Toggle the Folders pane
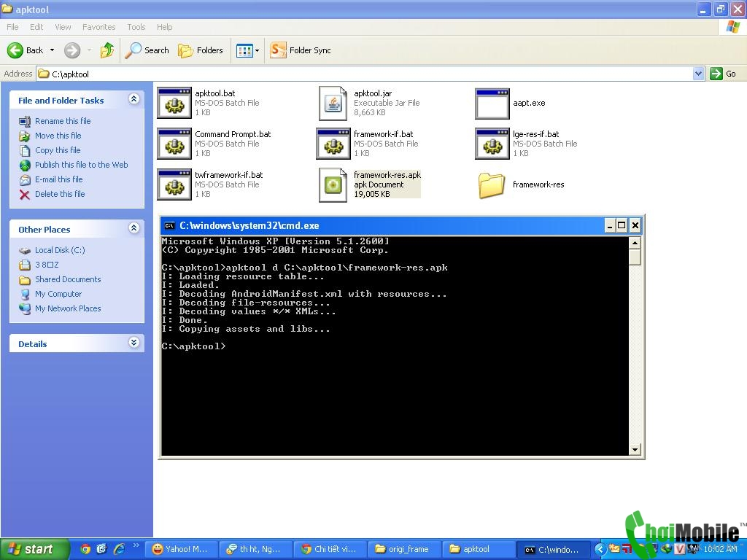 pos(200,50)
